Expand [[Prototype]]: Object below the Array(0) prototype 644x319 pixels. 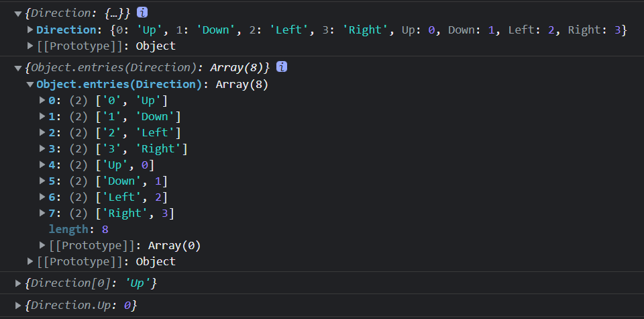30,262
